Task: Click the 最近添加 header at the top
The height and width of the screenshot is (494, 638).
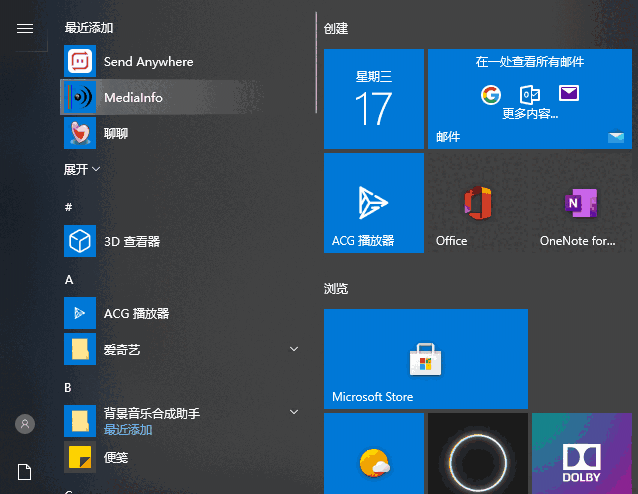Action: [89, 28]
